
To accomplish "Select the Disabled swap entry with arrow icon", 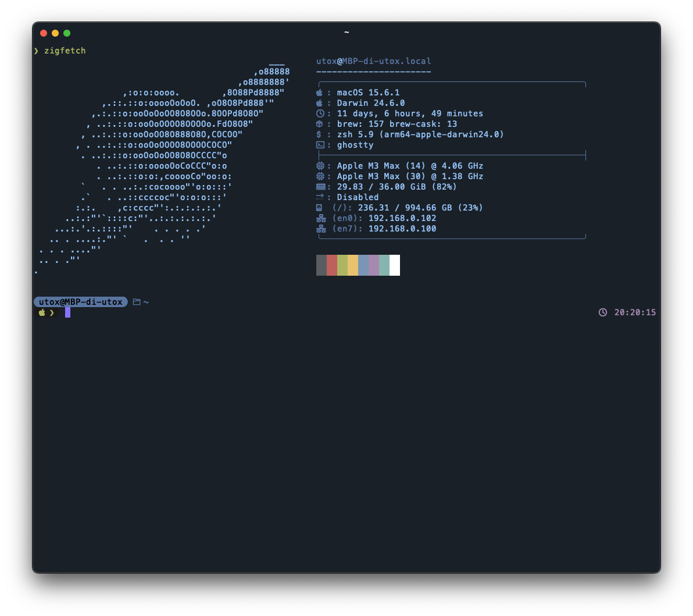I will (319, 197).
